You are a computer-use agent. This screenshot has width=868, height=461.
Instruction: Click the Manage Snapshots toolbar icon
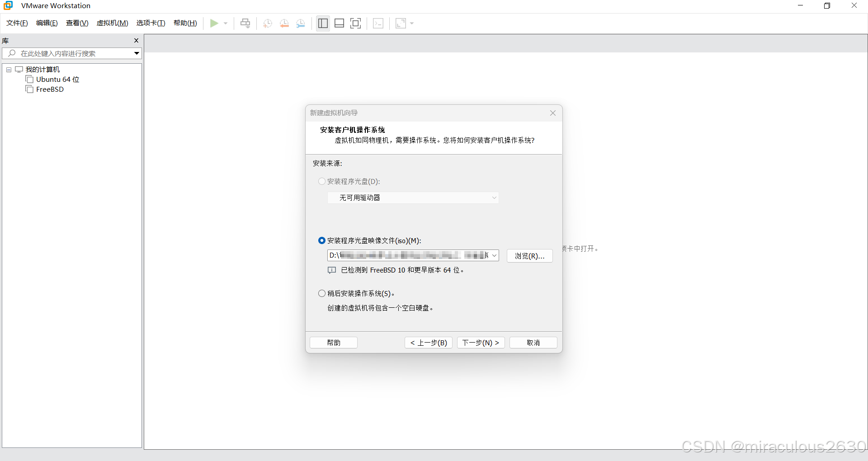(x=301, y=23)
